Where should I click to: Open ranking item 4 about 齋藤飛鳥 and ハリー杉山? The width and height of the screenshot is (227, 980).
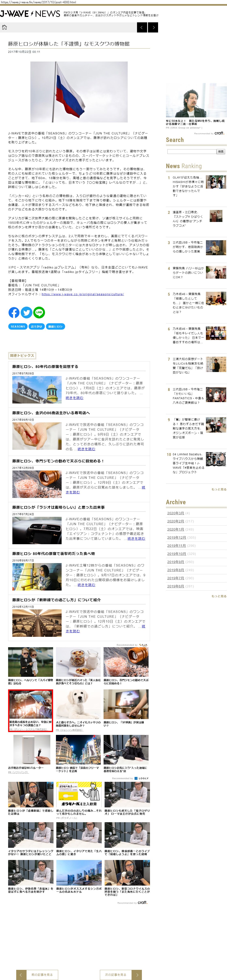click(x=188, y=272)
